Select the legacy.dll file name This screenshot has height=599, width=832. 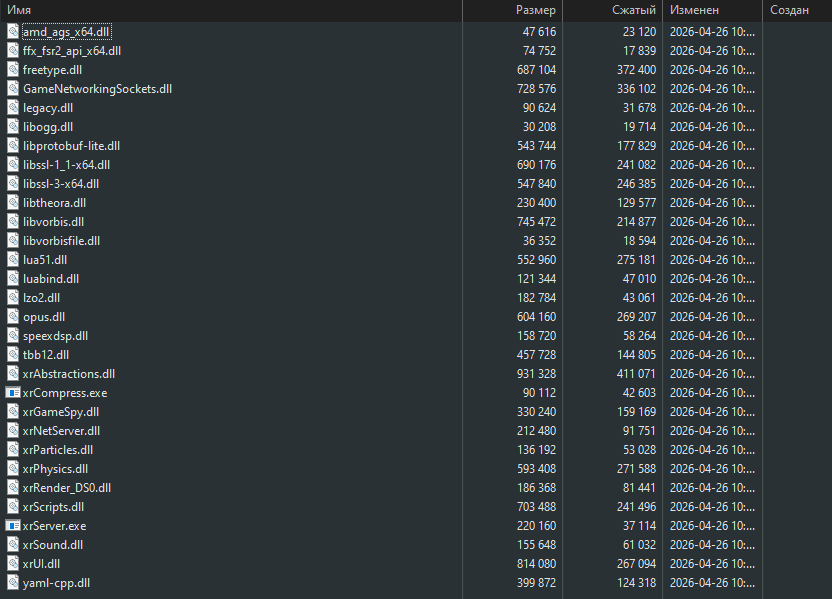(x=48, y=108)
